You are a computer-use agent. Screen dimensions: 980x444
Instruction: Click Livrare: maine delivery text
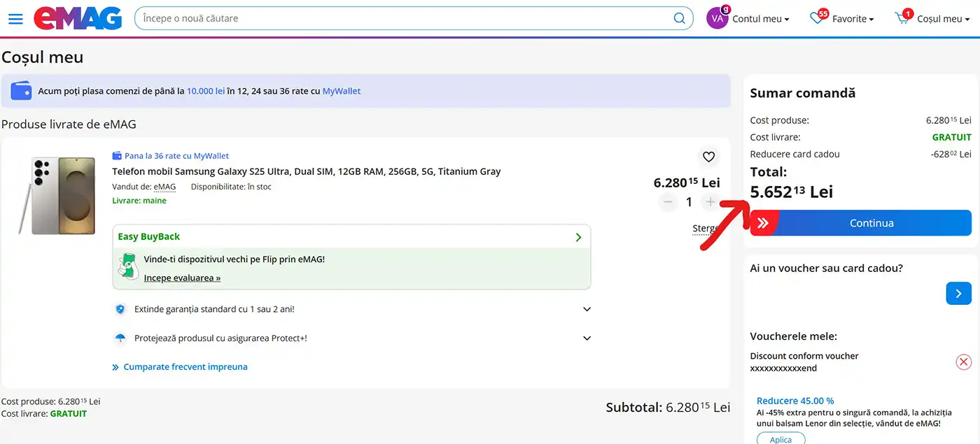[x=139, y=201]
